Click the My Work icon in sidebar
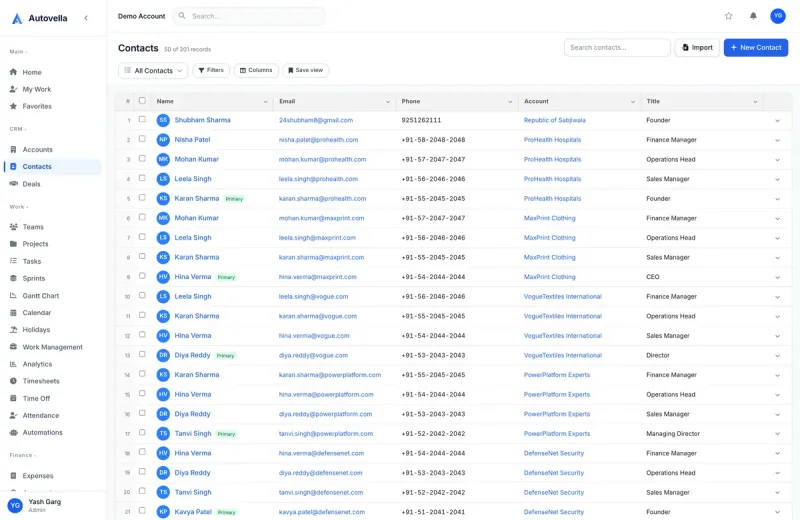This screenshot has width=800, height=520. (13, 89)
